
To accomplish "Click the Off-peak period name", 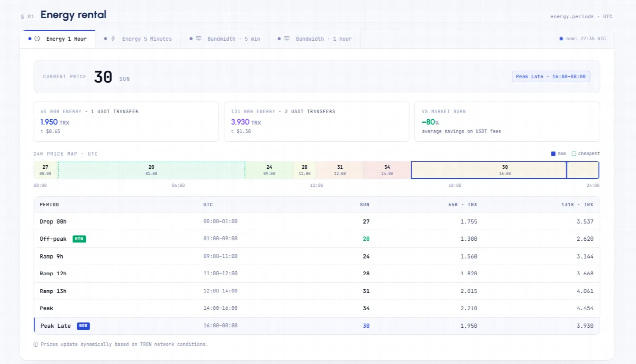I will (x=53, y=239).
